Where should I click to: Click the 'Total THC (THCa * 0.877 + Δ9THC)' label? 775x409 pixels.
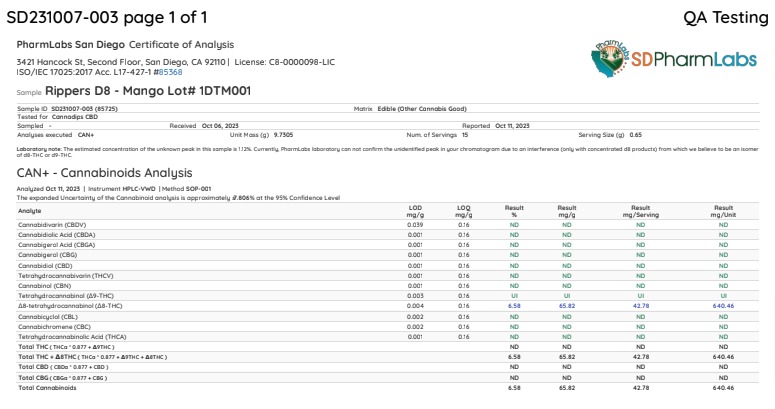[66, 347]
